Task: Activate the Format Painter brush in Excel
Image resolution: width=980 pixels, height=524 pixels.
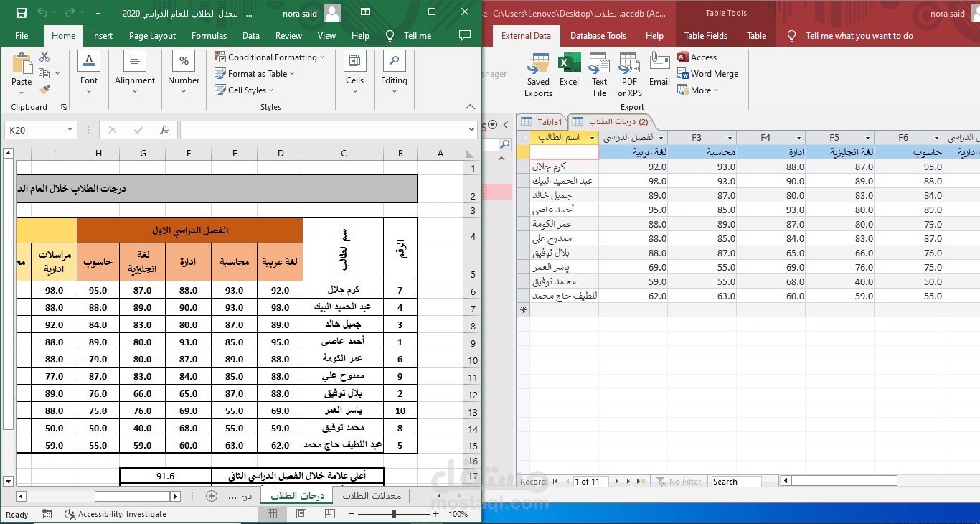Action: point(44,90)
